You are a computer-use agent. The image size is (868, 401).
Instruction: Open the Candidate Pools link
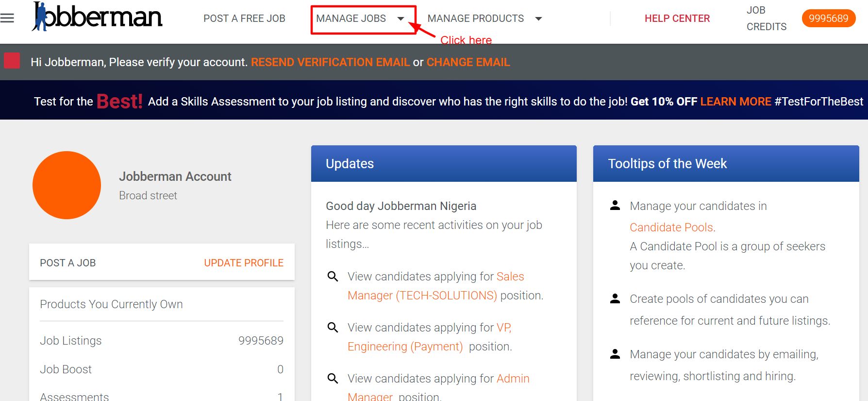click(671, 227)
